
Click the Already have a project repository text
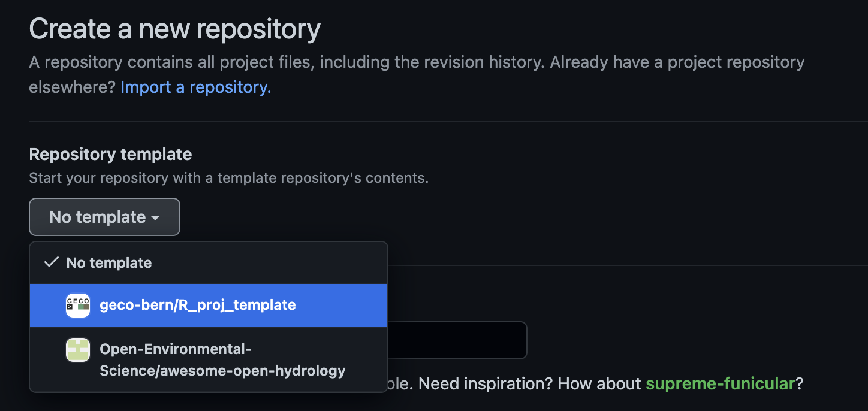click(677, 62)
